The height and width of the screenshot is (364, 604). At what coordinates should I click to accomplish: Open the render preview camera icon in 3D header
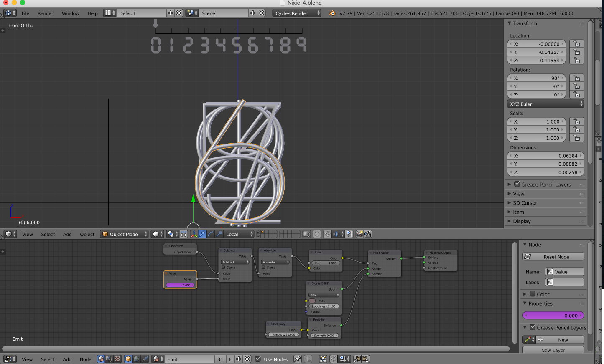360,234
